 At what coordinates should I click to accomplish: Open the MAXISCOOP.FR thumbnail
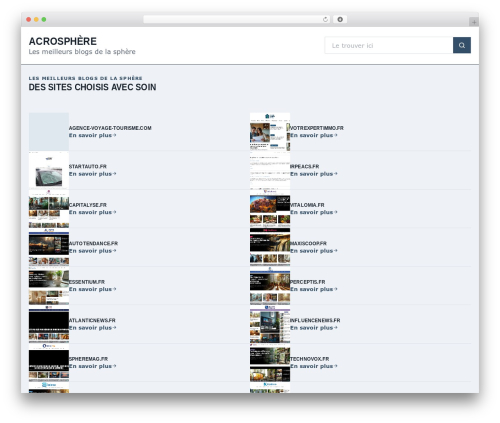pyautogui.click(x=270, y=247)
